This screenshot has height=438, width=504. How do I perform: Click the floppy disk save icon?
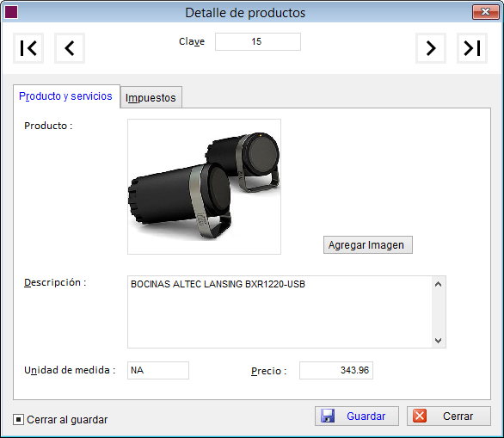tap(328, 416)
